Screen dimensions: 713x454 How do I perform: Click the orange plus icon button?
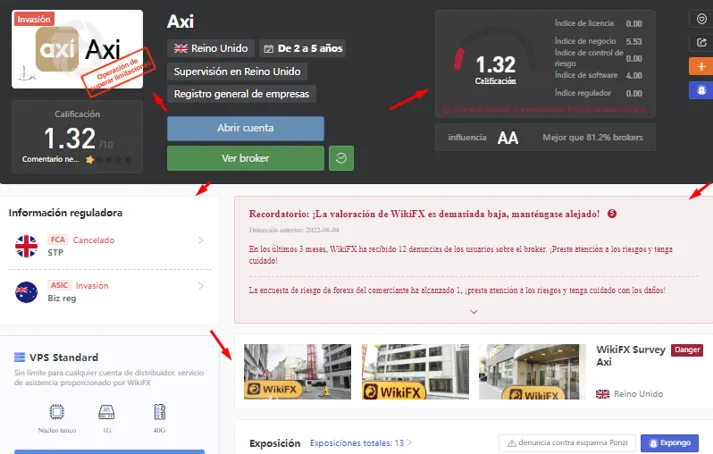point(701,66)
